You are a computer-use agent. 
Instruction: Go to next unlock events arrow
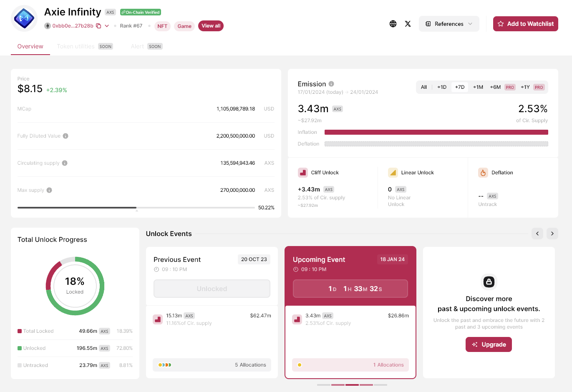click(x=552, y=234)
